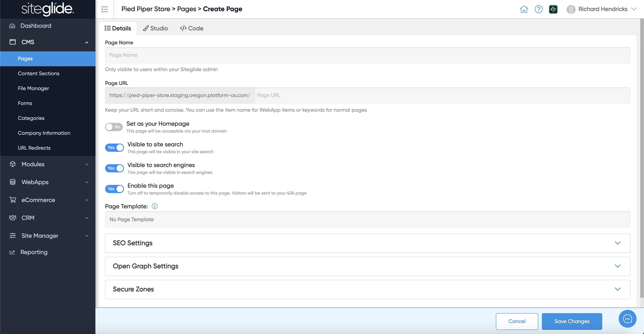Click the home icon in top bar

click(523, 9)
